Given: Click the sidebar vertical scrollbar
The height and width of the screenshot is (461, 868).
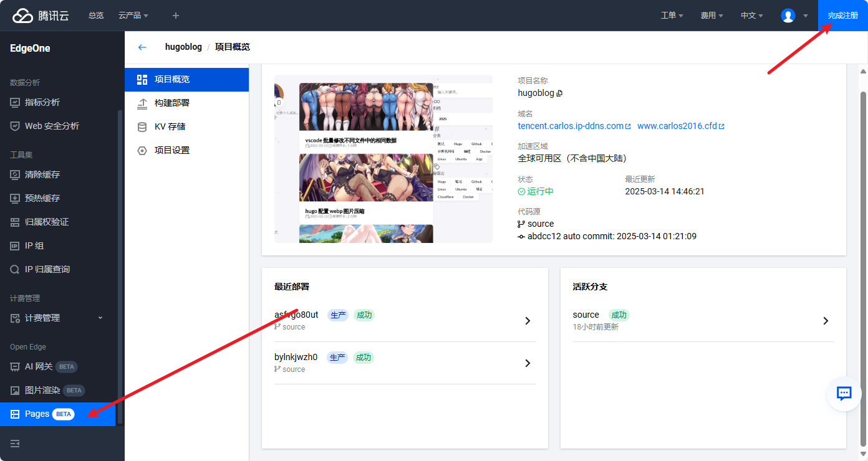Looking at the screenshot, I should [x=120, y=268].
